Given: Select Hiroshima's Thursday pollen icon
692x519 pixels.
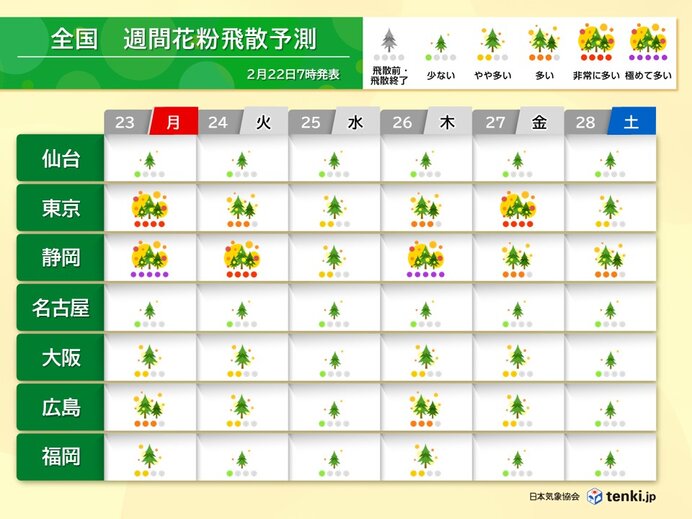Looking at the screenshot, I should tap(425, 406).
